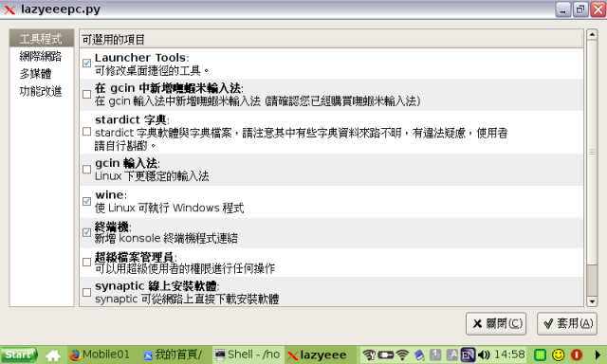The image size is (607, 364).
Task: Check the synaptic 線上安裝軟體 checkbox
Action: pos(86,293)
